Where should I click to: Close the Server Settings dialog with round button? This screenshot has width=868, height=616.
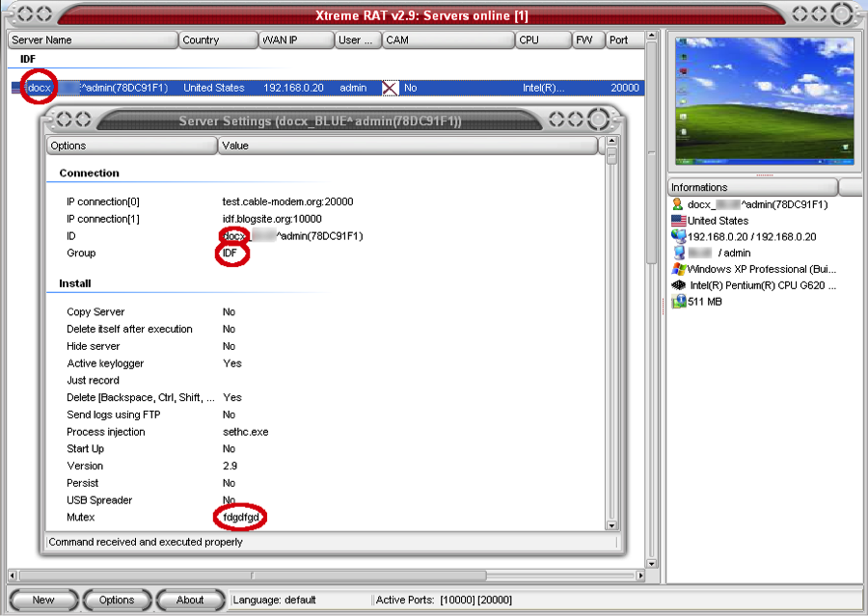point(598,119)
